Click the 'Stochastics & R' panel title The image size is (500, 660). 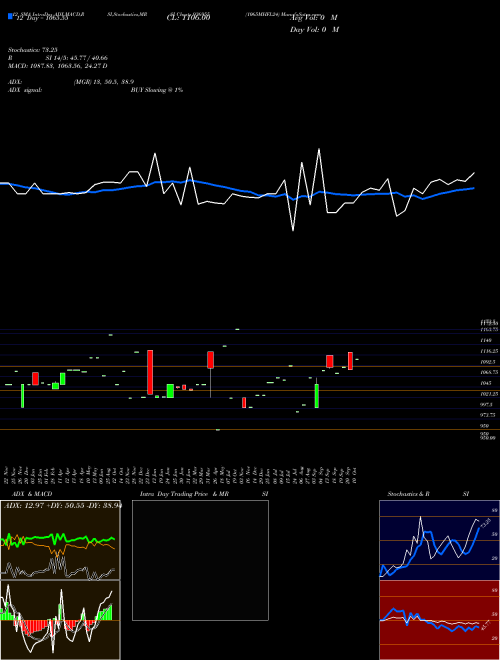pyautogui.click(x=409, y=494)
